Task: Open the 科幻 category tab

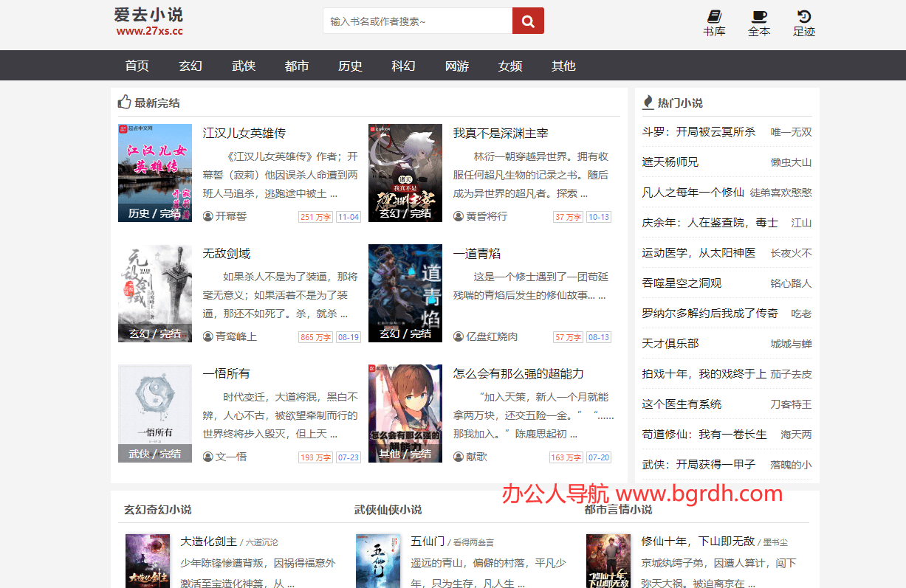Action: [403, 66]
